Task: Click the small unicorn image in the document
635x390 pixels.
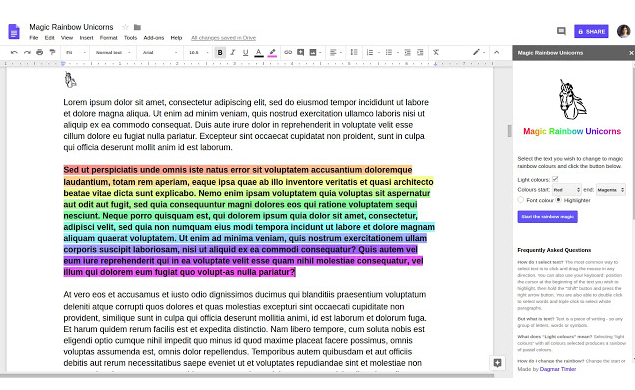Action: pyautogui.click(x=70, y=80)
